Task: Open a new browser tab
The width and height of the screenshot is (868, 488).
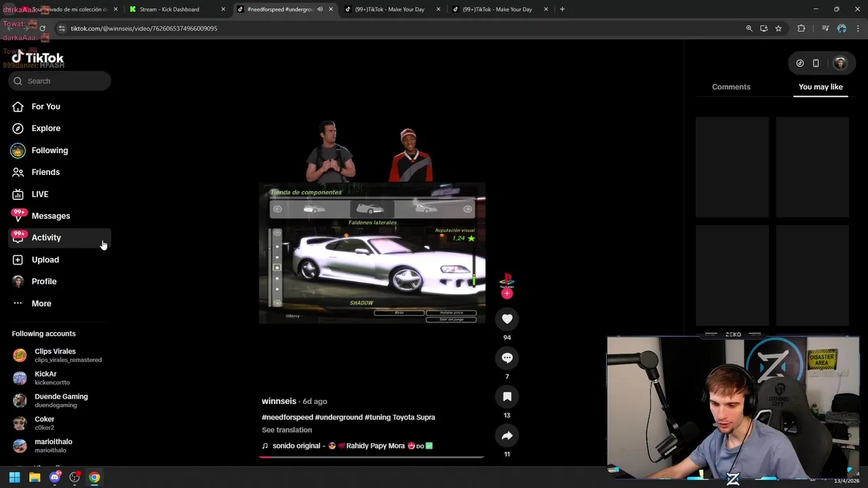Action: [562, 9]
